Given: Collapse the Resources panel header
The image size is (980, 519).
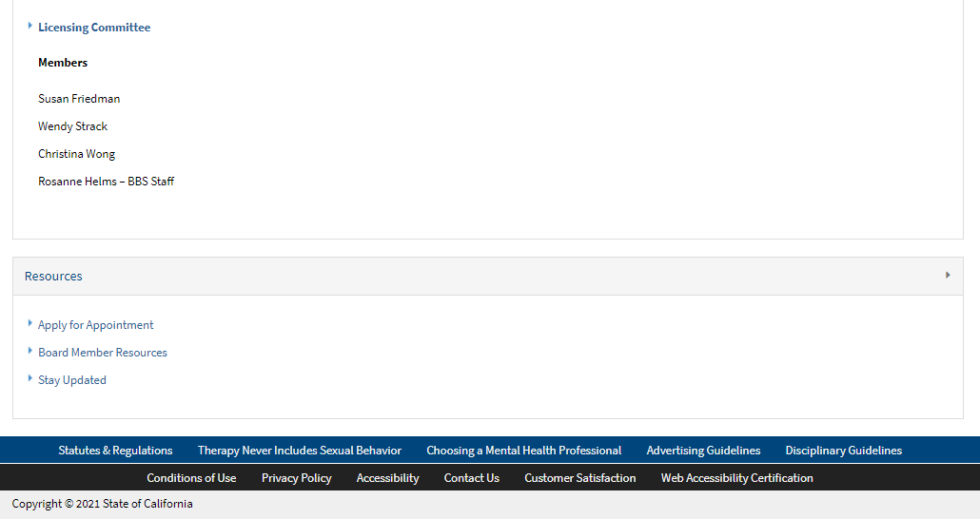Looking at the screenshot, I should [488, 276].
